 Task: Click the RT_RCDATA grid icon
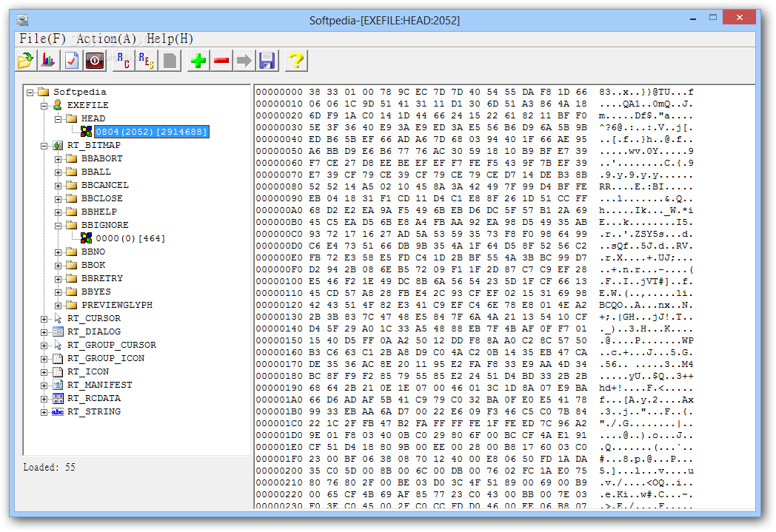(x=58, y=398)
